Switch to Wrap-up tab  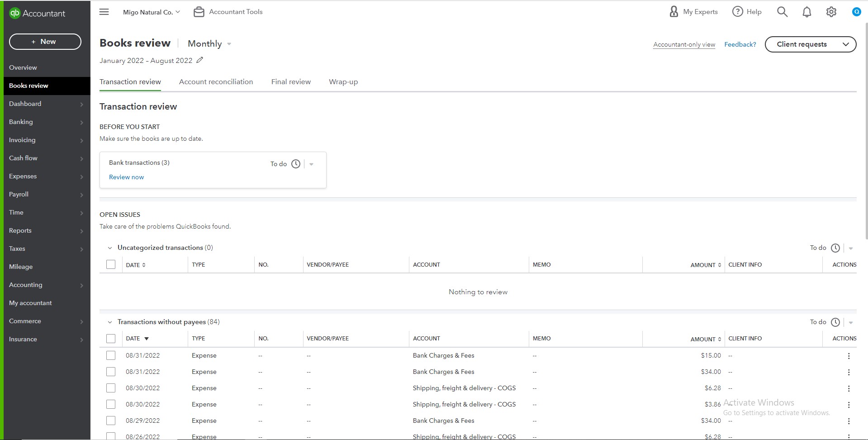pyautogui.click(x=343, y=82)
